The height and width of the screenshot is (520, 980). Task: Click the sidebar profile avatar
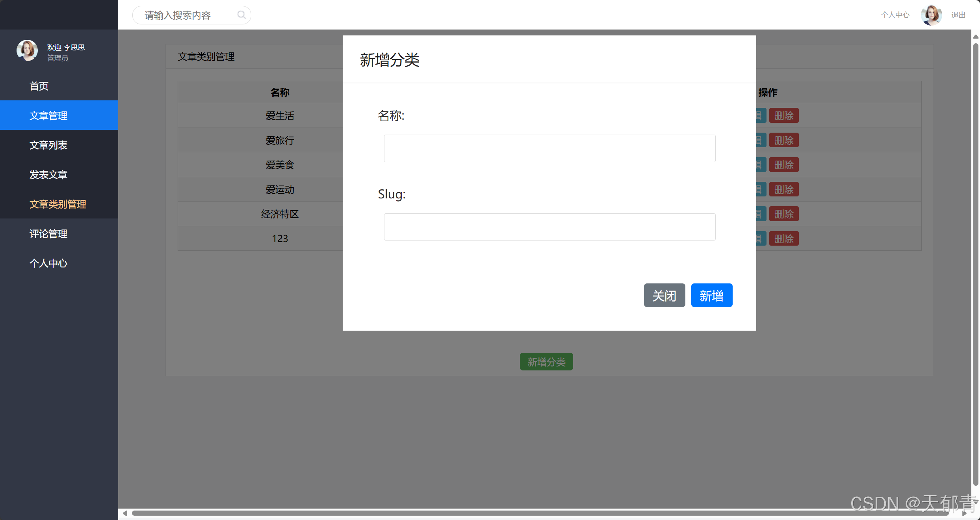coord(27,50)
